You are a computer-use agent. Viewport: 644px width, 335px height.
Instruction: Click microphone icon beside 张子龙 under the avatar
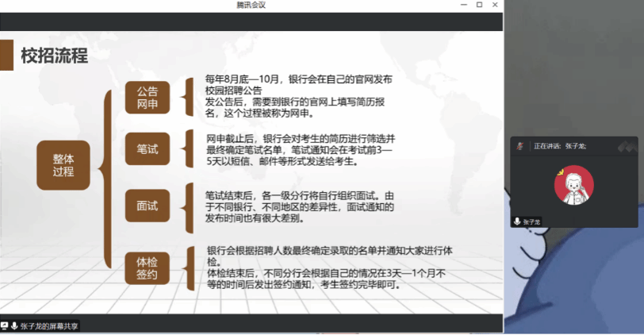tap(517, 221)
